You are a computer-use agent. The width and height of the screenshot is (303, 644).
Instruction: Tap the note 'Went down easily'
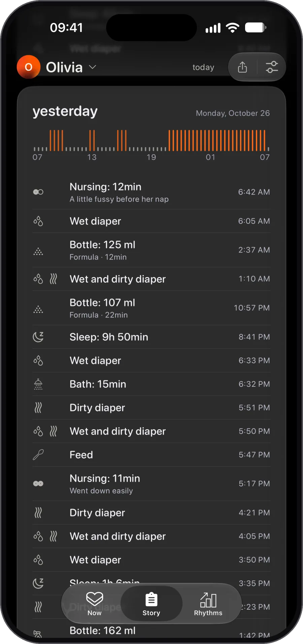pyautogui.click(x=101, y=491)
